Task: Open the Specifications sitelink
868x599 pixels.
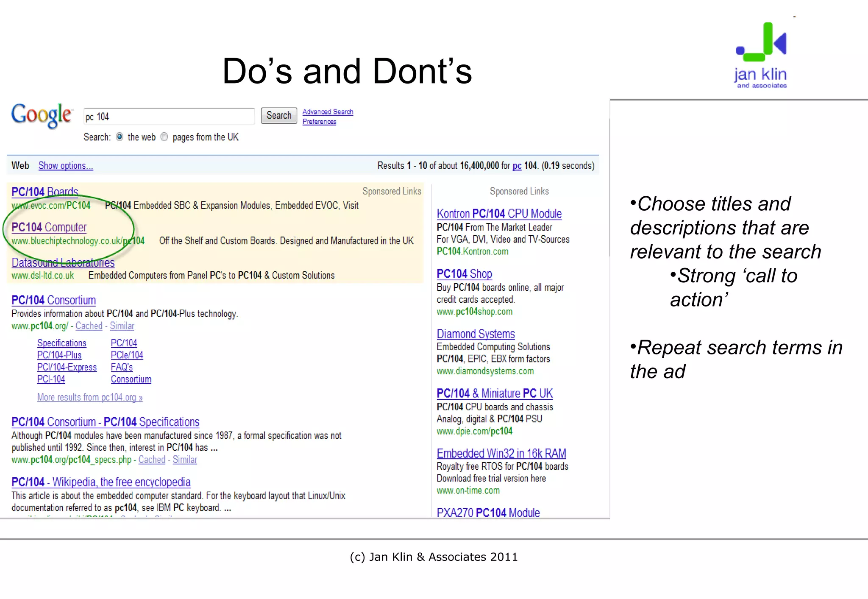Action: 62,343
